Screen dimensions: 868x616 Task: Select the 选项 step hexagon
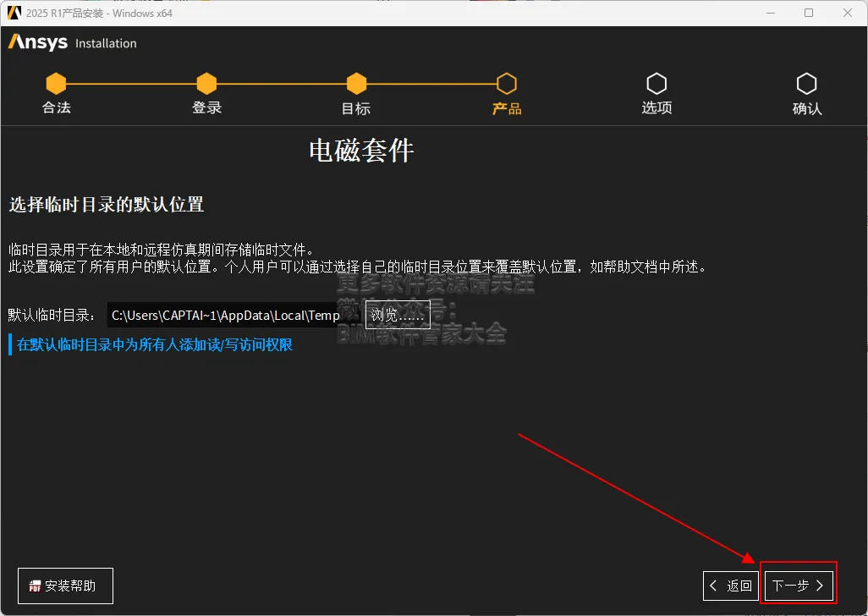pos(656,84)
